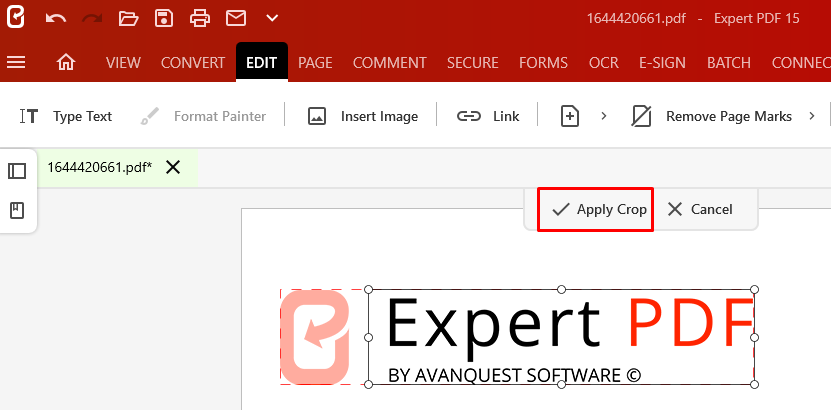Open the bookmarks panel icon

click(x=17, y=211)
